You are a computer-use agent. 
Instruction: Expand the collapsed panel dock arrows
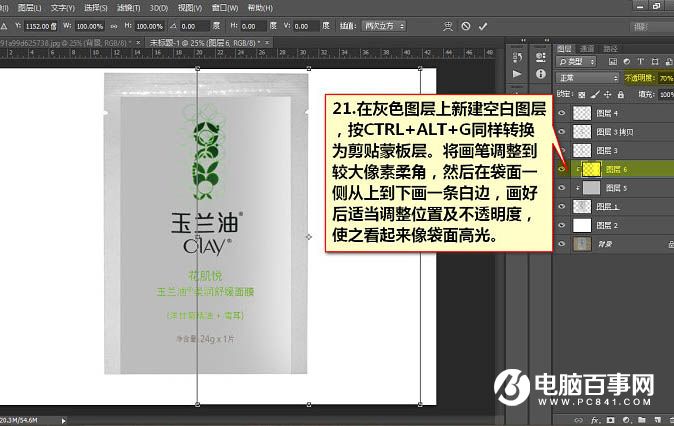click(x=523, y=41)
